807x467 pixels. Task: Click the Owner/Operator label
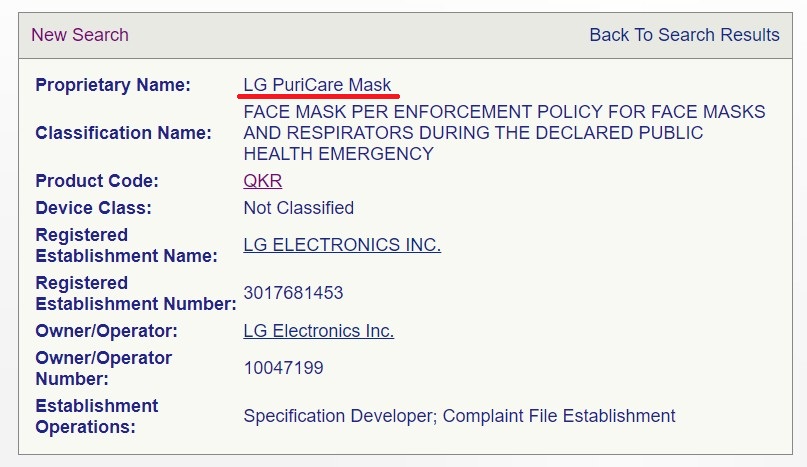[x=106, y=331]
